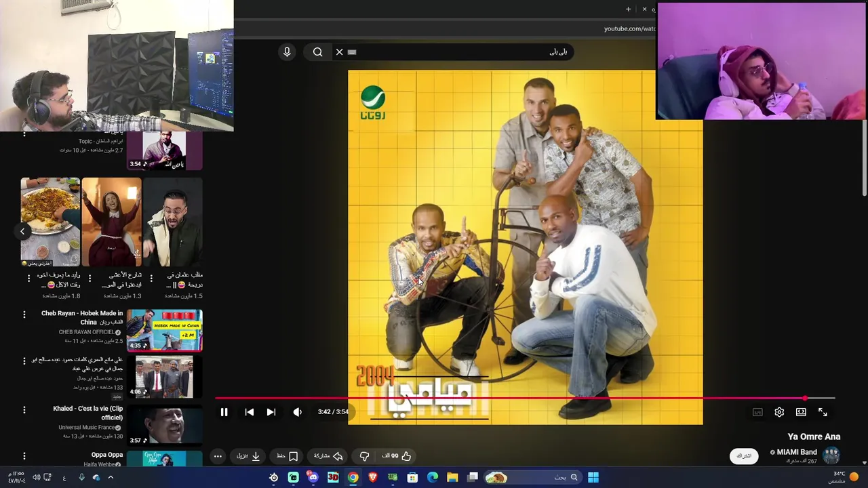The height and width of the screenshot is (488, 868).
Task: Open the MIAMI Band channel avatar
Action: pos(831,456)
